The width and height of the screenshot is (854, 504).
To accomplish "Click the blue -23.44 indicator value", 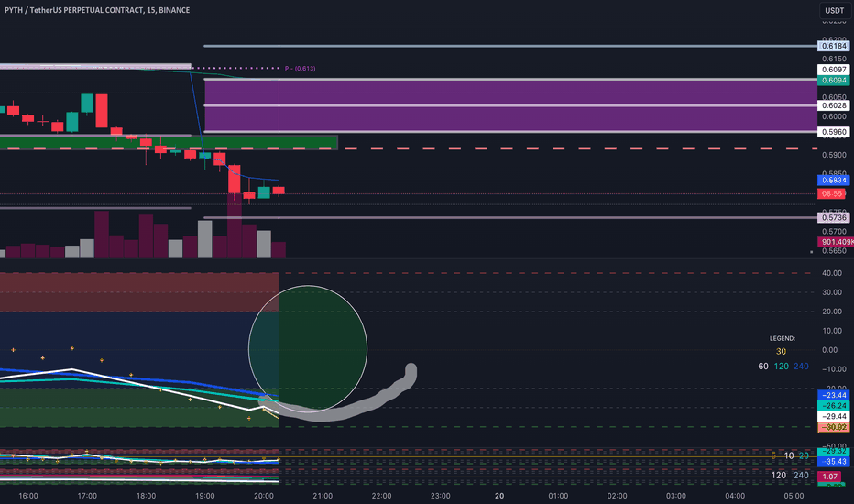I will click(x=834, y=395).
